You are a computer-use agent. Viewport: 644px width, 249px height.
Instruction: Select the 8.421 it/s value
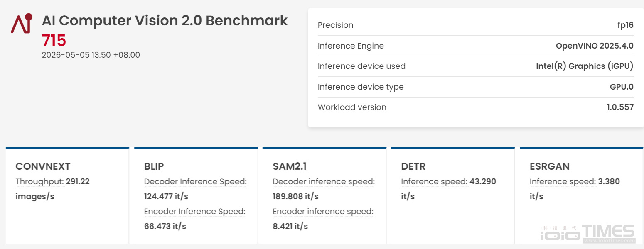coord(290,227)
